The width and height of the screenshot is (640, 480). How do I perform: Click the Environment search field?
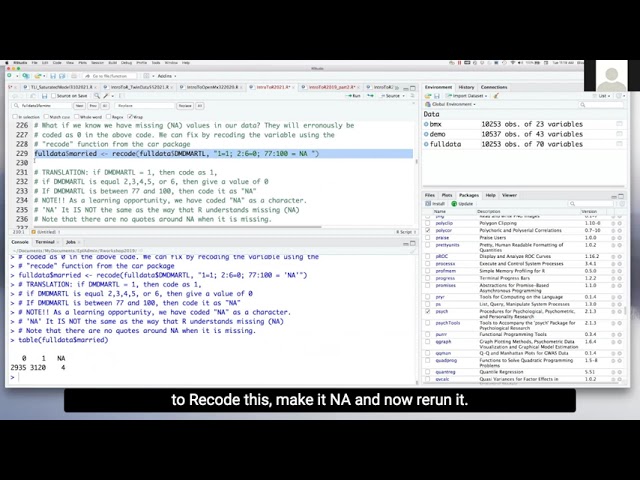pos(601,105)
